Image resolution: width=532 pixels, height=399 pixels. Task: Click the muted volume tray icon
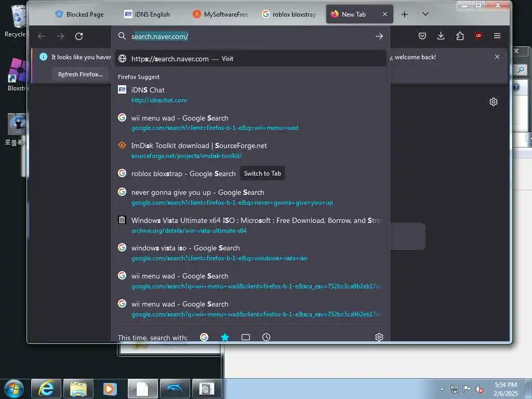tap(480, 389)
